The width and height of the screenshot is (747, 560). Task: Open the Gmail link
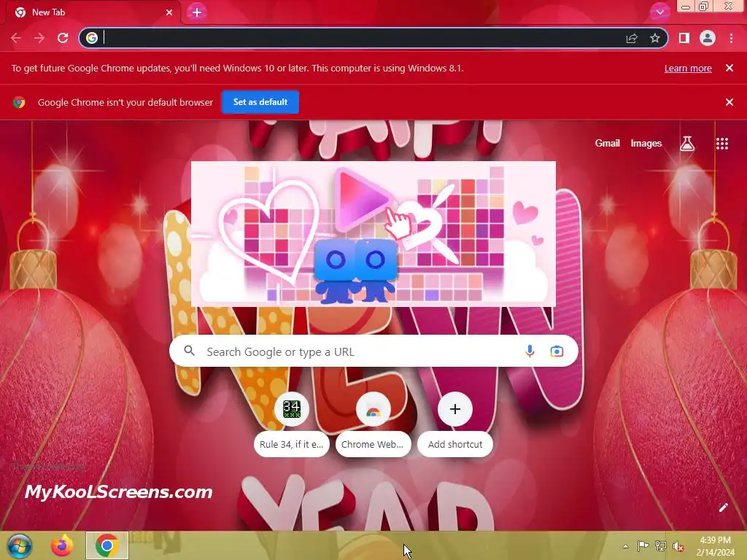pyautogui.click(x=608, y=144)
